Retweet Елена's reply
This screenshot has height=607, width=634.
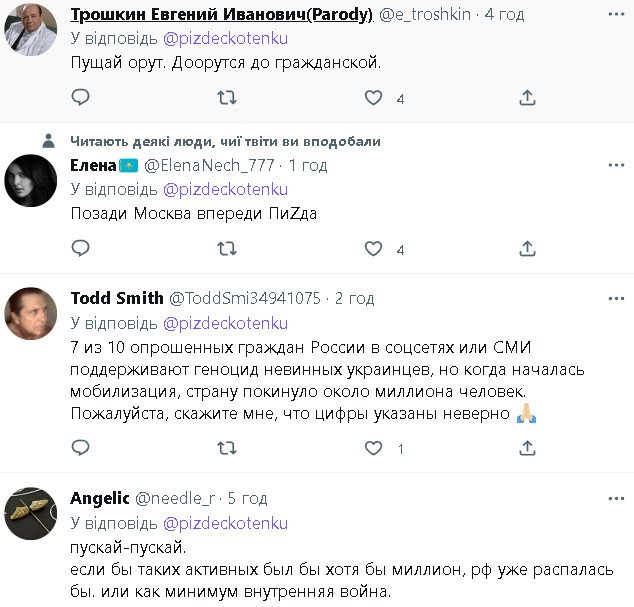[227, 248]
